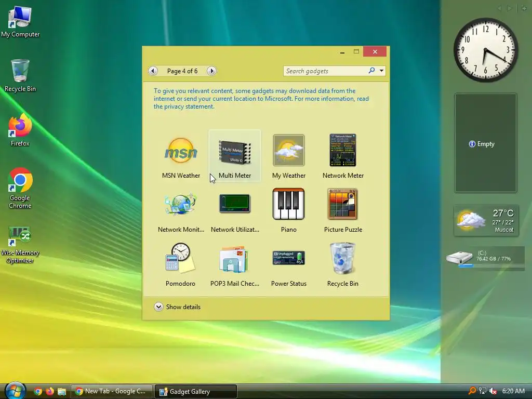
Task: Click the 6:20 AM taskbar clock
Action: pos(513,391)
